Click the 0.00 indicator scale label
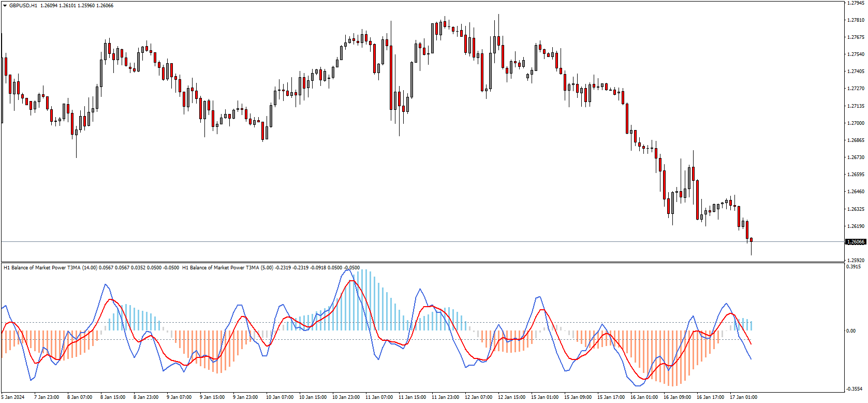This screenshot has height=403, width=868. point(851,331)
